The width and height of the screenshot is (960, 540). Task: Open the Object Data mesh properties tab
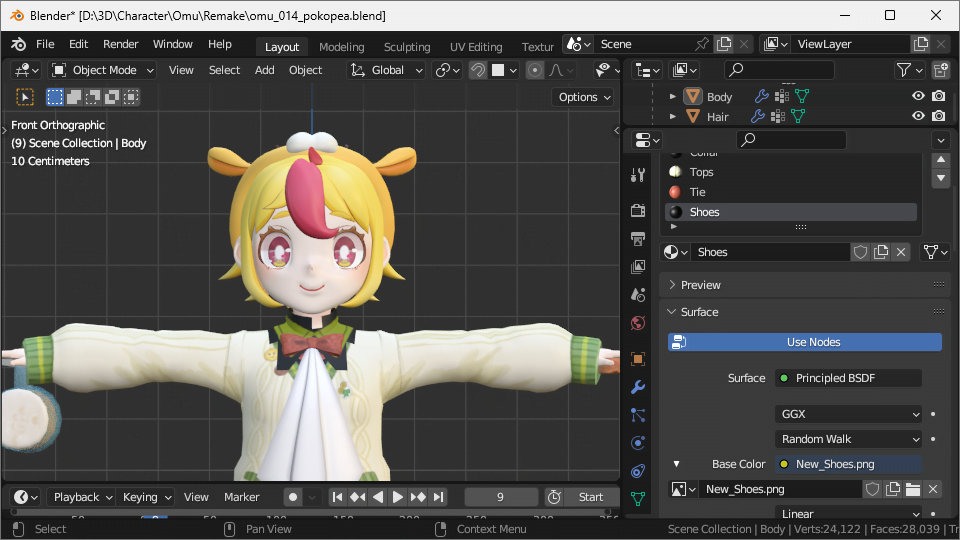(638, 498)
